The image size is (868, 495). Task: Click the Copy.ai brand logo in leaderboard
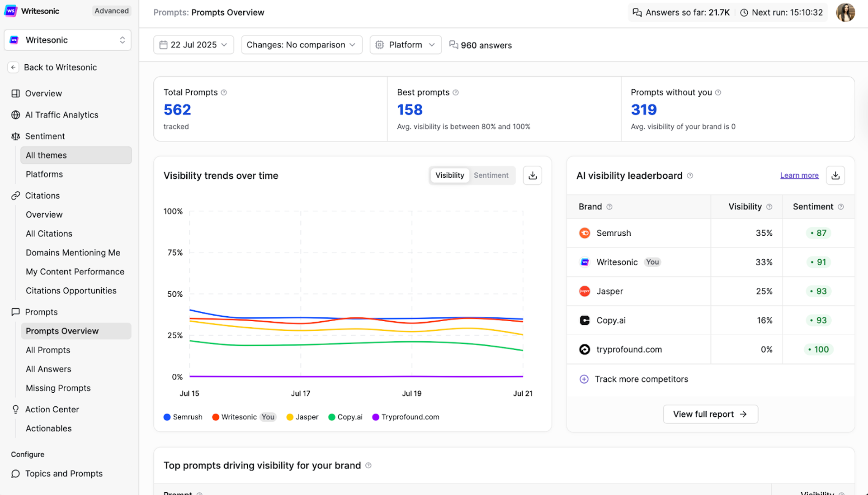[x=585, y=320]
